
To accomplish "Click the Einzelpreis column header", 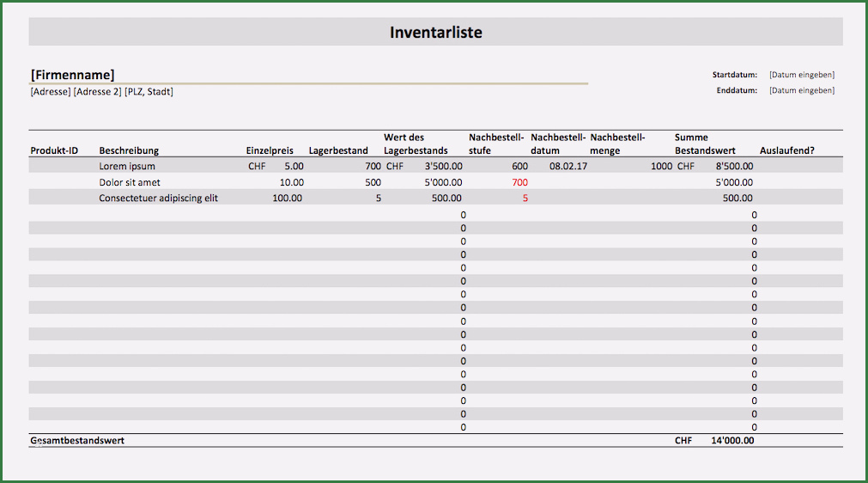I will pyautogui.click(x=270, y=150).
